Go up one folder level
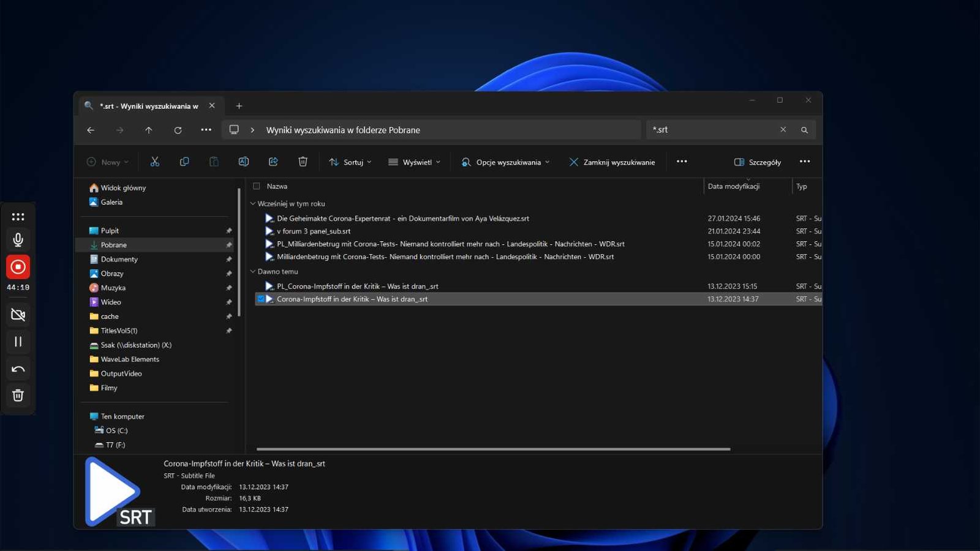The height and width of the screenshot is (551, 980). tap(149, 130)
